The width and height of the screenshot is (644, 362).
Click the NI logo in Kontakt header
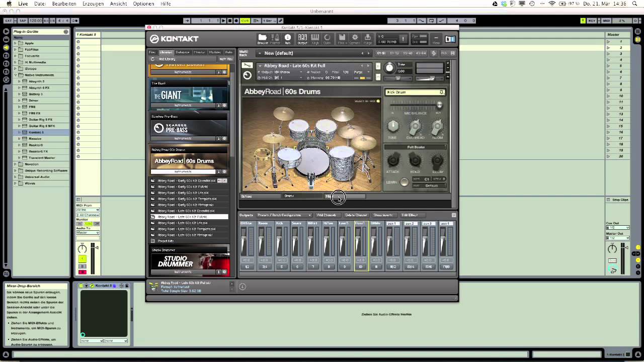point(450,39)
